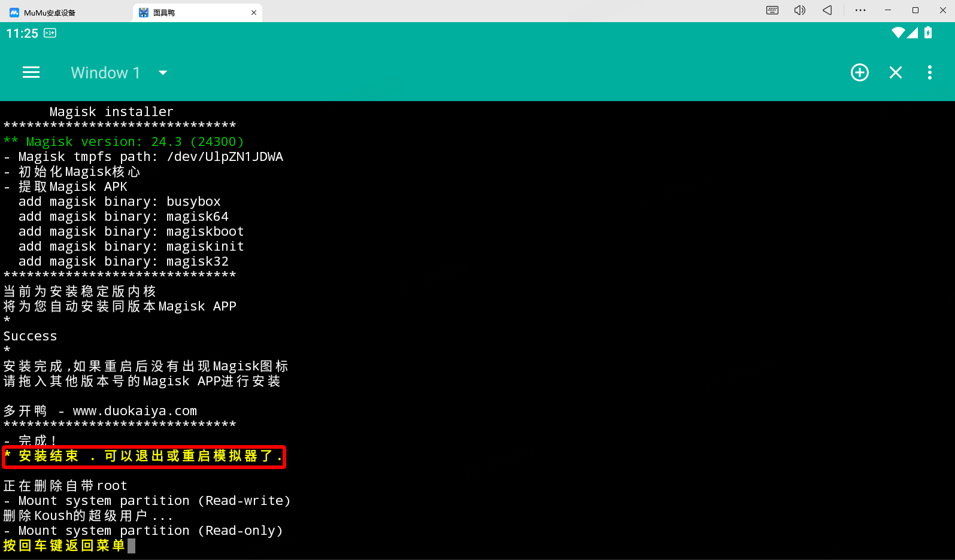Click the 'add magisk binary: magisk32' line
955x560 pixels.
[x=123, y=261]
